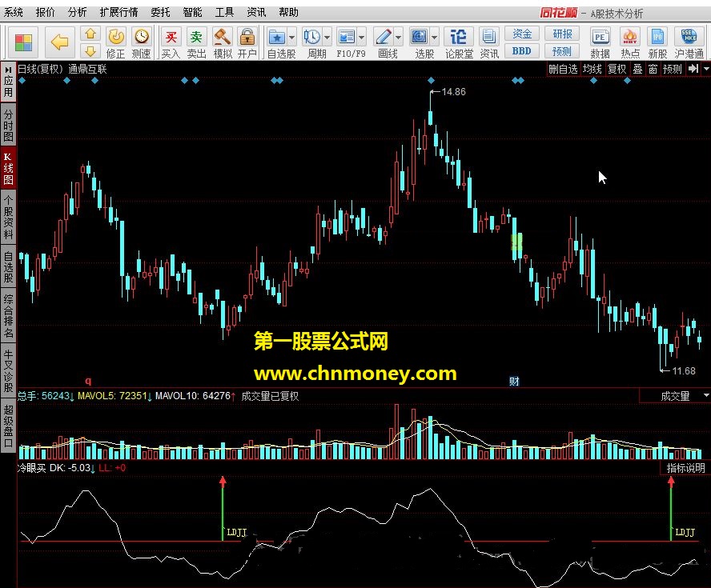Select the K线图 sidebar tab
This screenshot has width=711, height=588.
pyautogui.click(x=8, y=169)
